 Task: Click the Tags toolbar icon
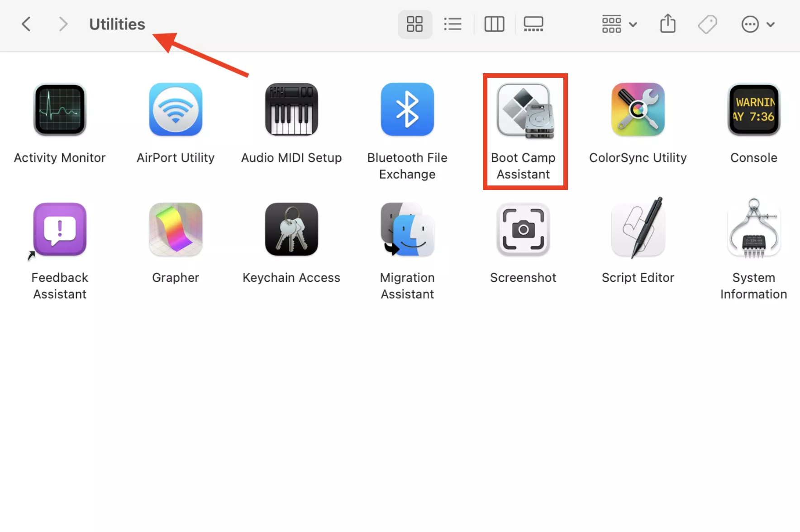pos(707,24)
